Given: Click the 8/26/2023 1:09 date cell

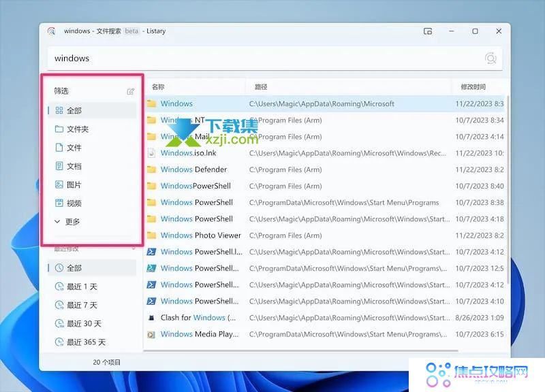Looking at the screenshot, I should [480, 318].
